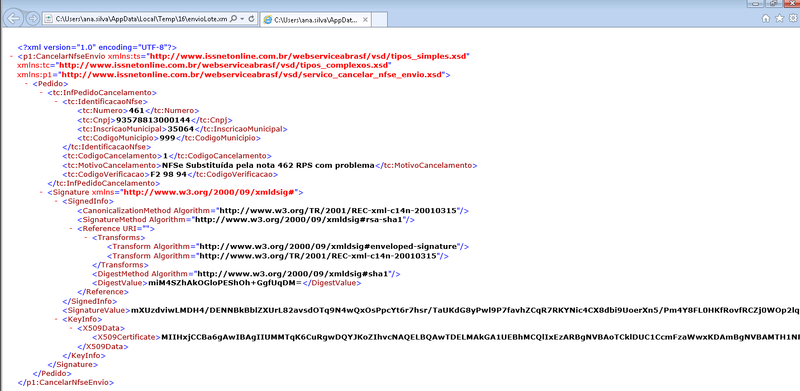This screenshot has height=391, width=800.
Task: Click the page icon beside the address
Action: (x=48, y=19)
